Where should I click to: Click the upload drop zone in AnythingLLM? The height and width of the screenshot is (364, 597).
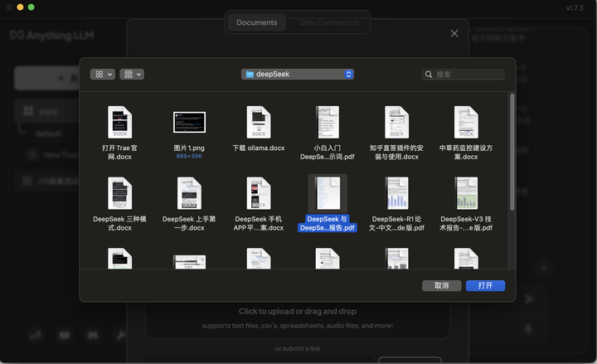click(298, 318)
